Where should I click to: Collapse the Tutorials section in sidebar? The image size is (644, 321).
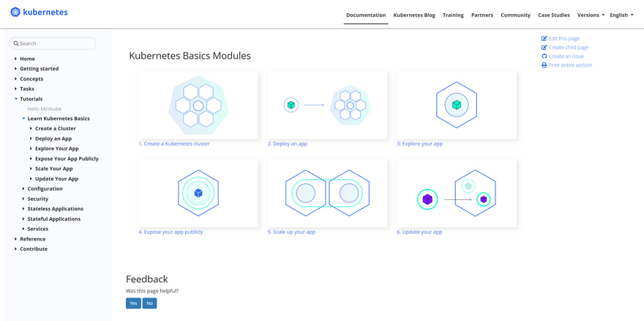point(17,99)
